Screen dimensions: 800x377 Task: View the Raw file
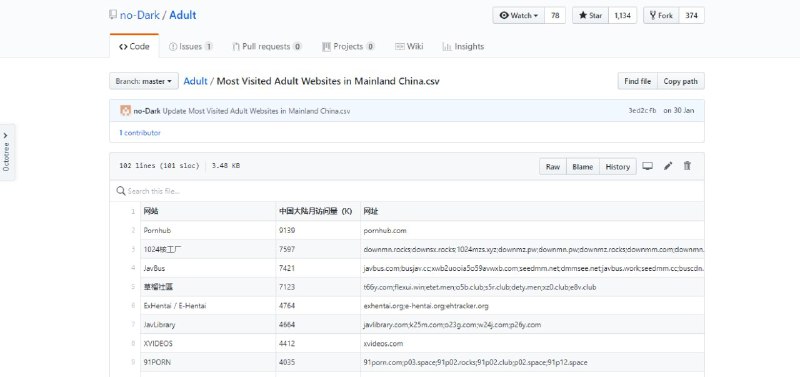pyautogui.click(x=553, y=166)
